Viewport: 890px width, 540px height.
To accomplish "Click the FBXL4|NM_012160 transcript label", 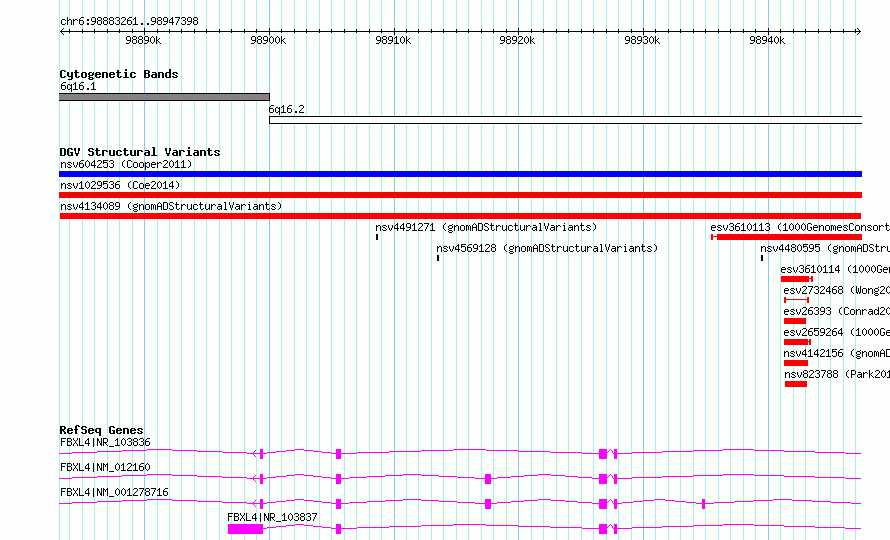I will 105,467.
